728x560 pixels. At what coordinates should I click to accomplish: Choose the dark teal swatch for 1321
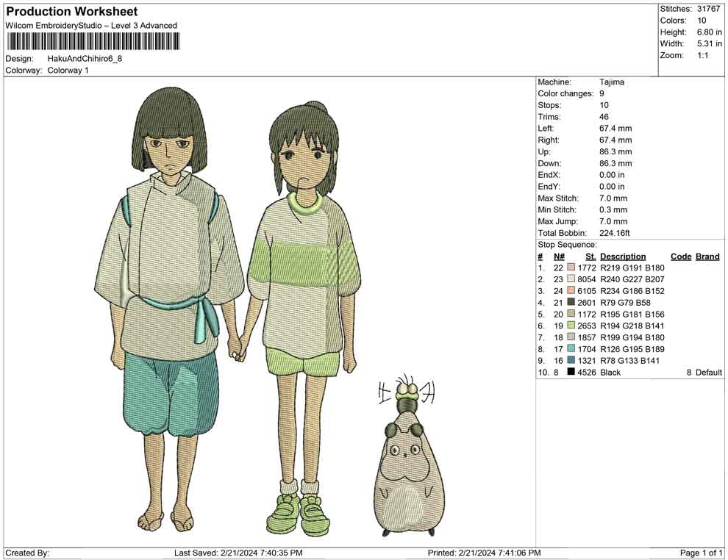tap(571, 360)
